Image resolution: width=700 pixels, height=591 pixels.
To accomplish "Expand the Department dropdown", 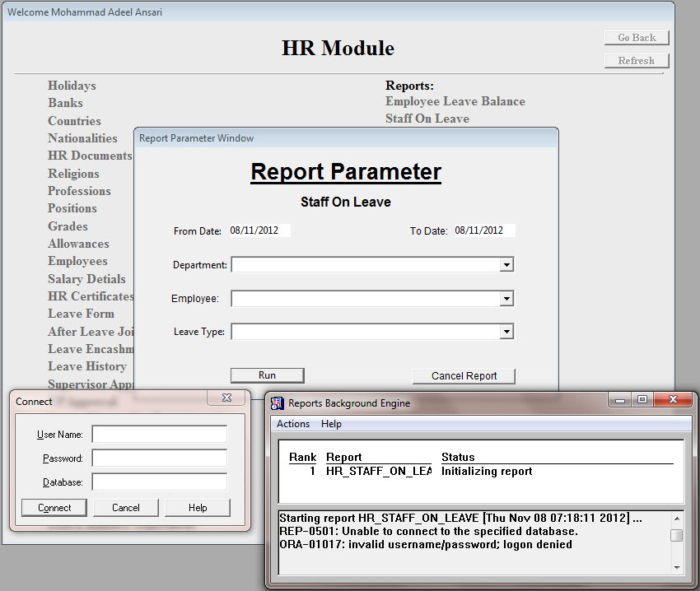I will click(506, 265).
